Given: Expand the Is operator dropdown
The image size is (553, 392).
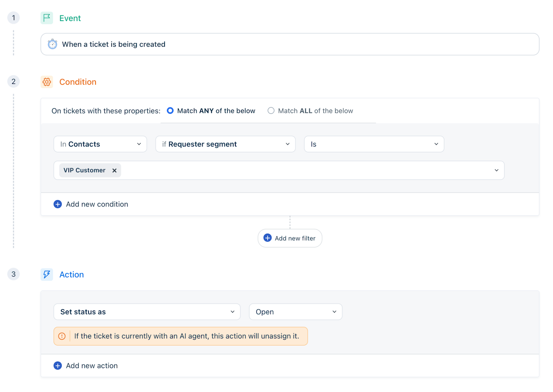Looking at the screenshot, I should 374,144.
